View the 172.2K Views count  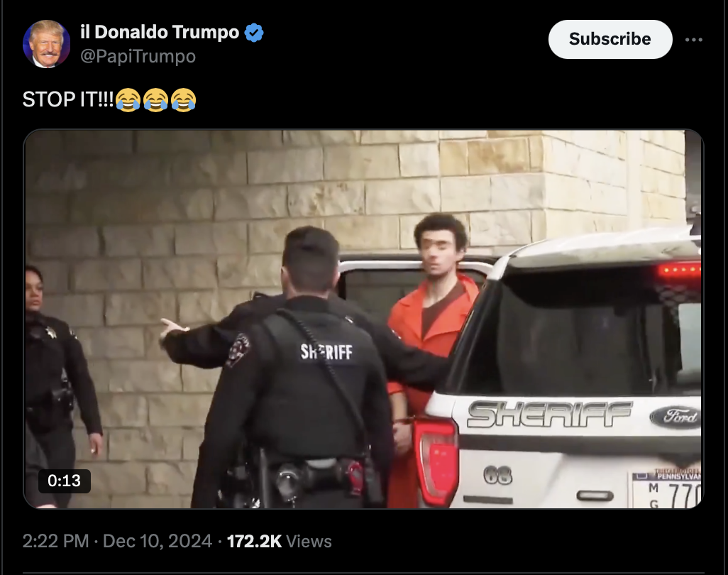(279, 541)
